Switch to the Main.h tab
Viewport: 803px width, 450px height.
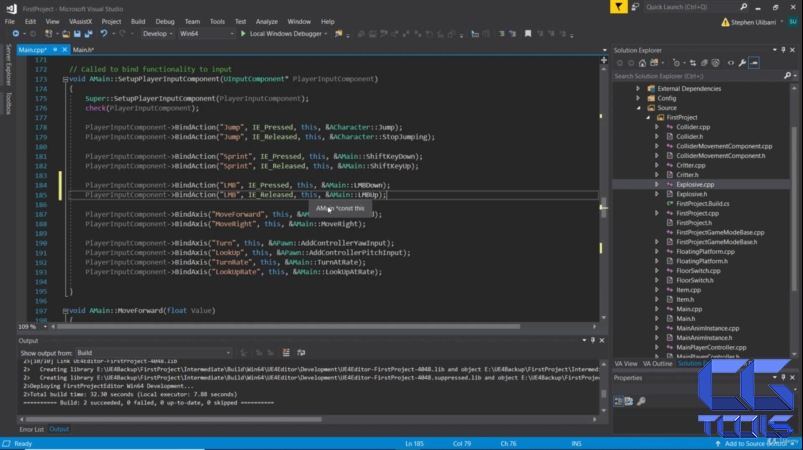[x=84, y=49]
